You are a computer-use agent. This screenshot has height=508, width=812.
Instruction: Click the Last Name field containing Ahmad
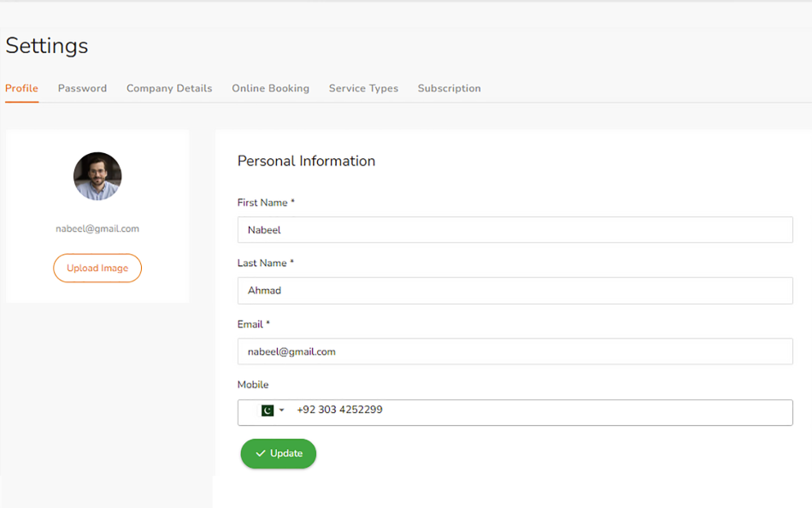pyautogui.click(x=515, y=291)
